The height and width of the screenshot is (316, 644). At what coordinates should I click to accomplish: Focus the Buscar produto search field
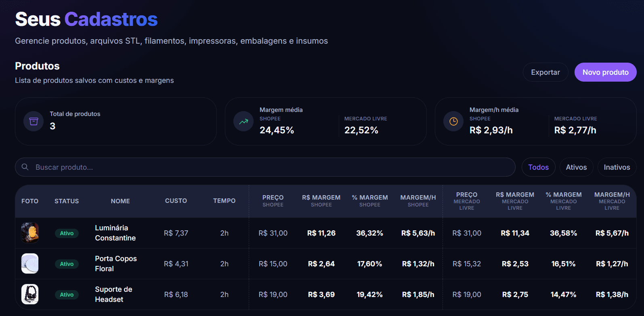click(265, 167)
